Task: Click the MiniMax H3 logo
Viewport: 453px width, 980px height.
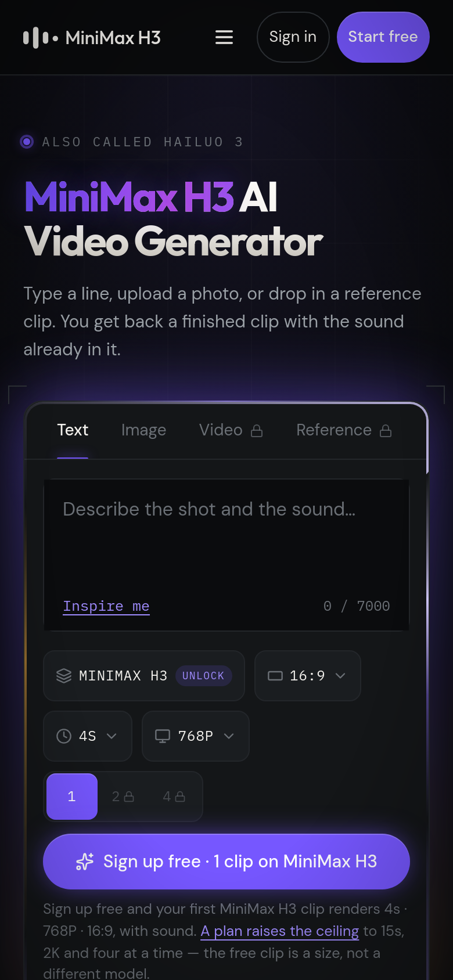Action: point(92,38)
